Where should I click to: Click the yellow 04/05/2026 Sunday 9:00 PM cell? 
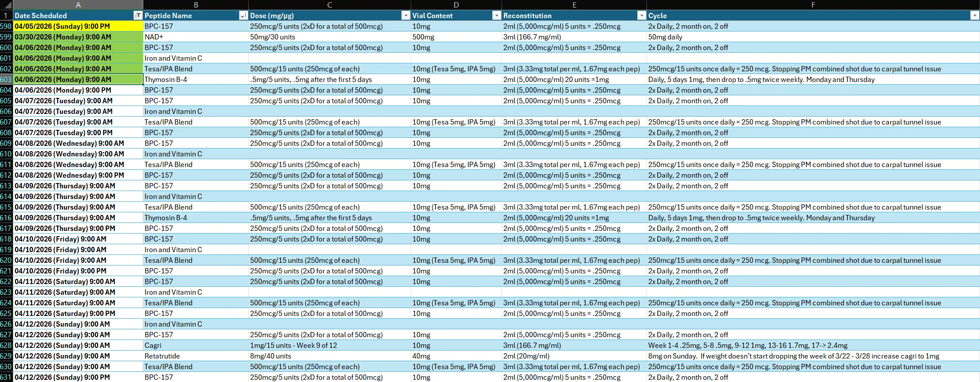click(x=78, y=26)
